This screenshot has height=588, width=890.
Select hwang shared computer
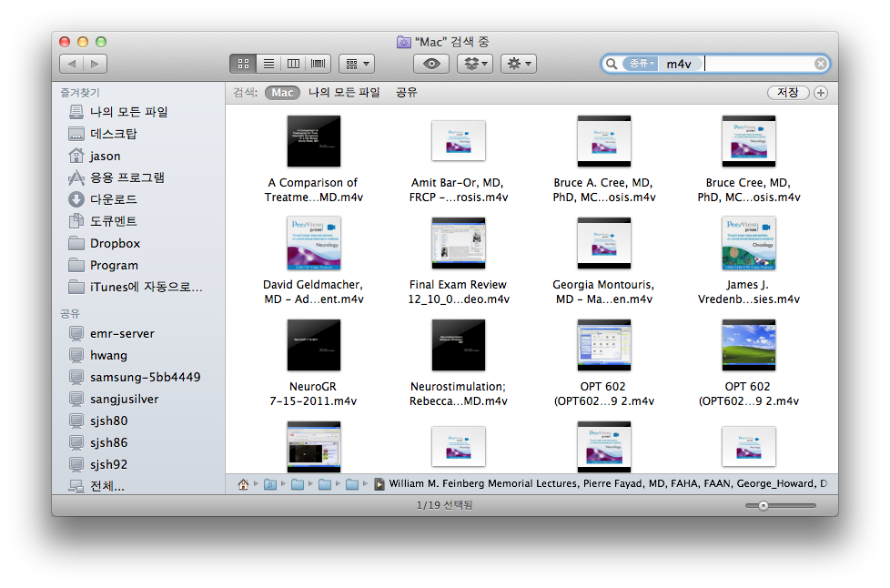108,355
